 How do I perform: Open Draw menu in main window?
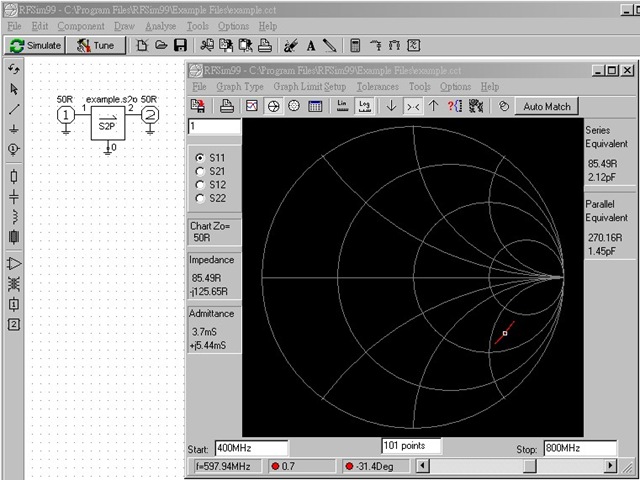(124, 26)
